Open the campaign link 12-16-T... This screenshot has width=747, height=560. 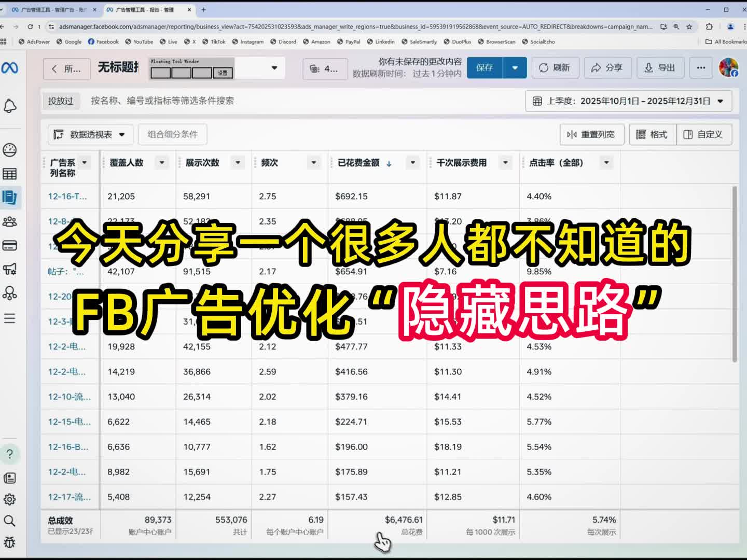pos(67,197)
